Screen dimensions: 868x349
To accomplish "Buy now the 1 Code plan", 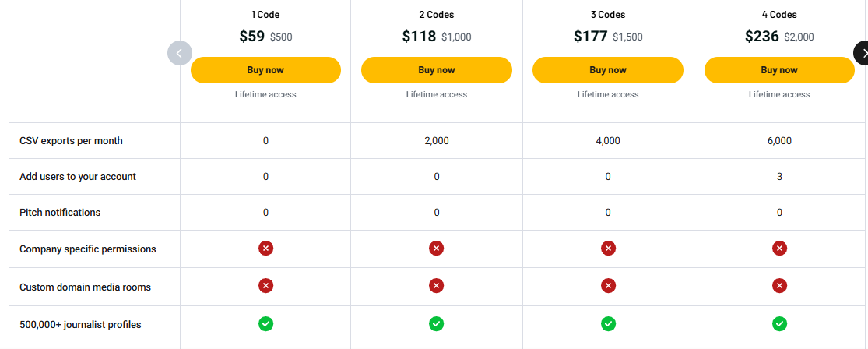I will 265,70.
